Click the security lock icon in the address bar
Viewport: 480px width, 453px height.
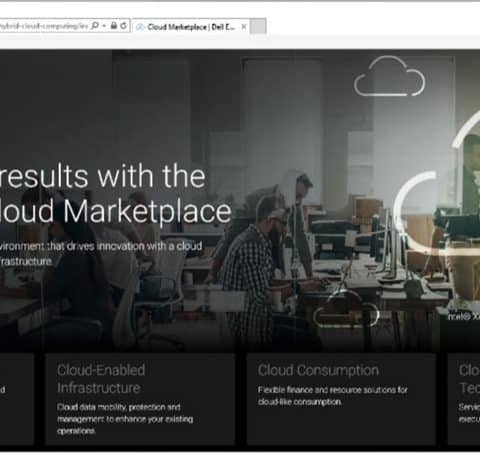[114, 26]
